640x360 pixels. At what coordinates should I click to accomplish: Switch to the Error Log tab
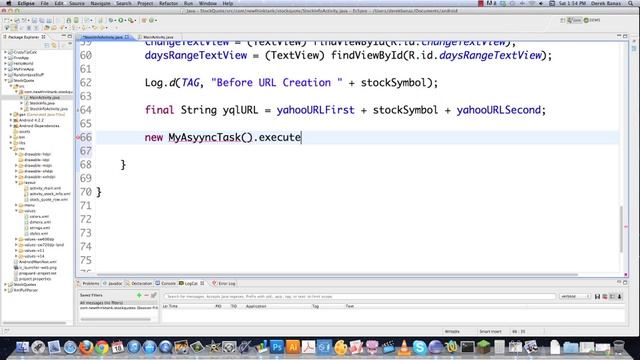pyautogui.click(x=224, y=283)
